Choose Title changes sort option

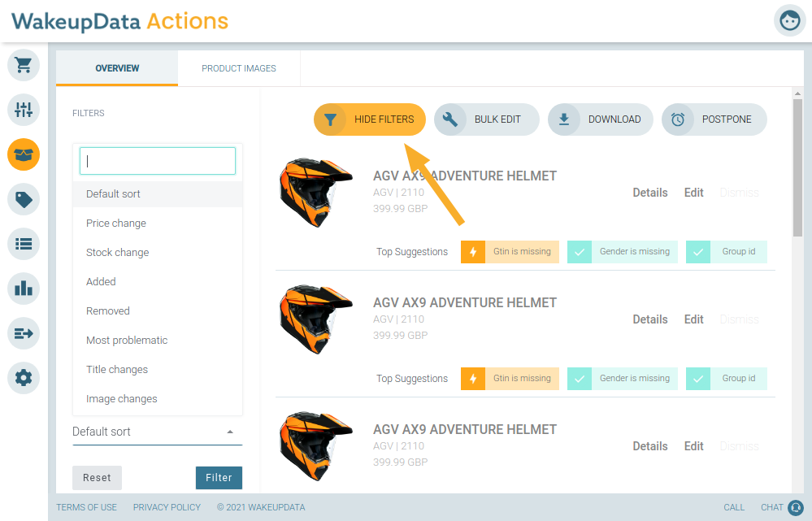tap(158, 370)
